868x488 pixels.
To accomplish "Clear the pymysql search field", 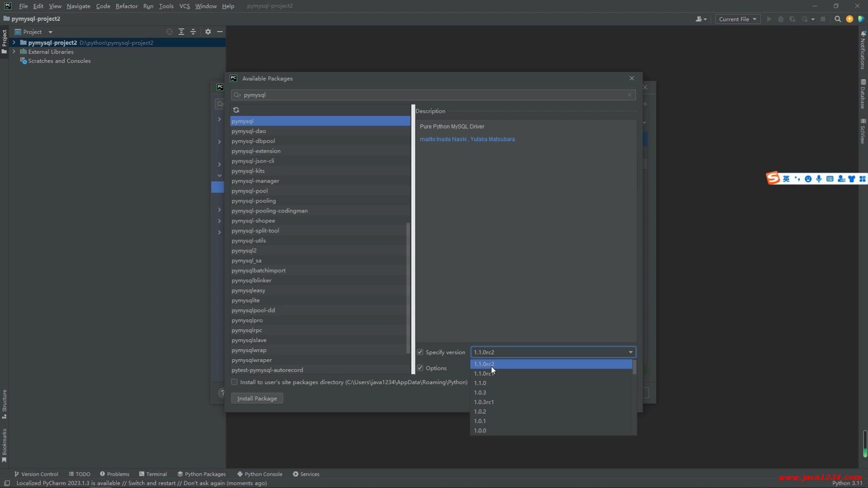I will (629, 95).
